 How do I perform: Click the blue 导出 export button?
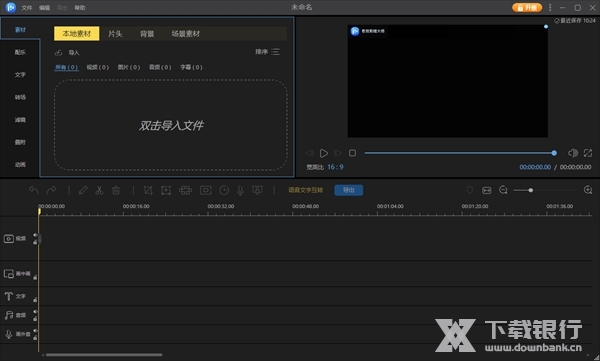pos(349,190)
